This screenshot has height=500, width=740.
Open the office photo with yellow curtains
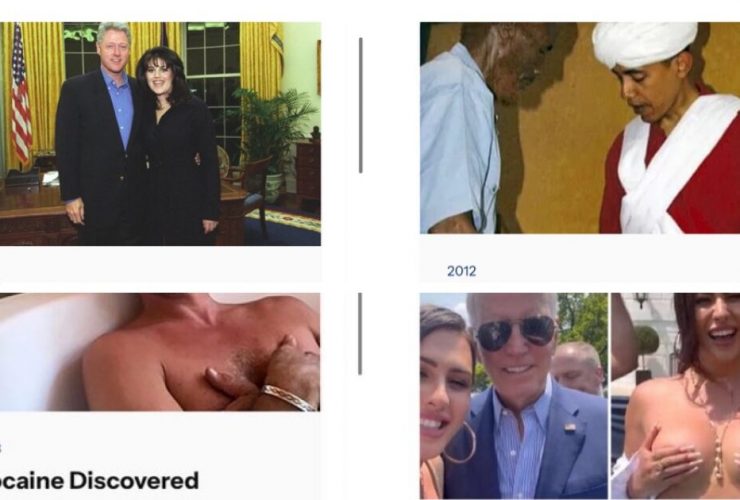(160, 134)
